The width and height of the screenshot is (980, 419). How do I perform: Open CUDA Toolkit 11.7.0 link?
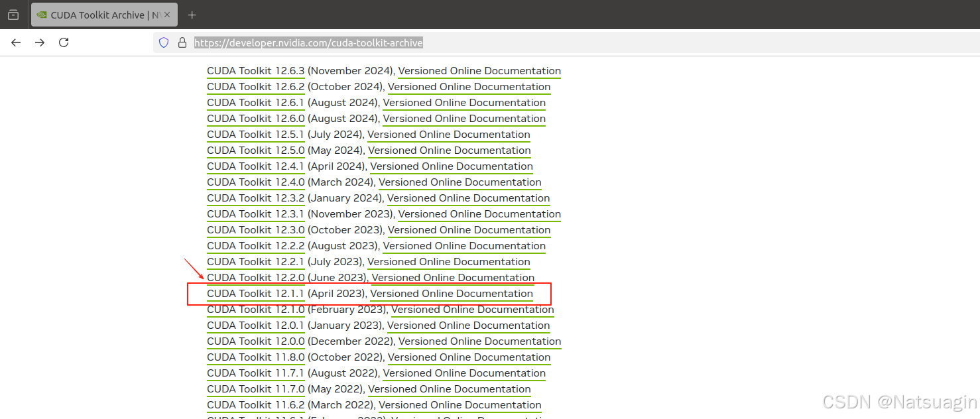point(256,389)
